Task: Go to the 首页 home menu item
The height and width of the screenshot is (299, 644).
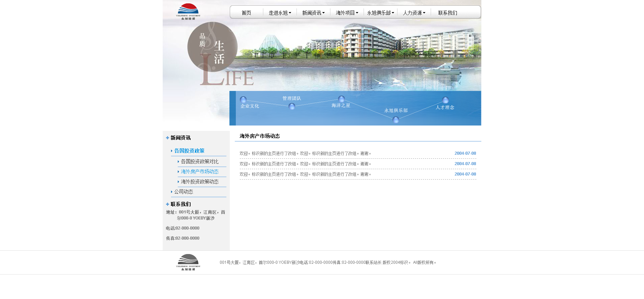Action: click(246, 13)
